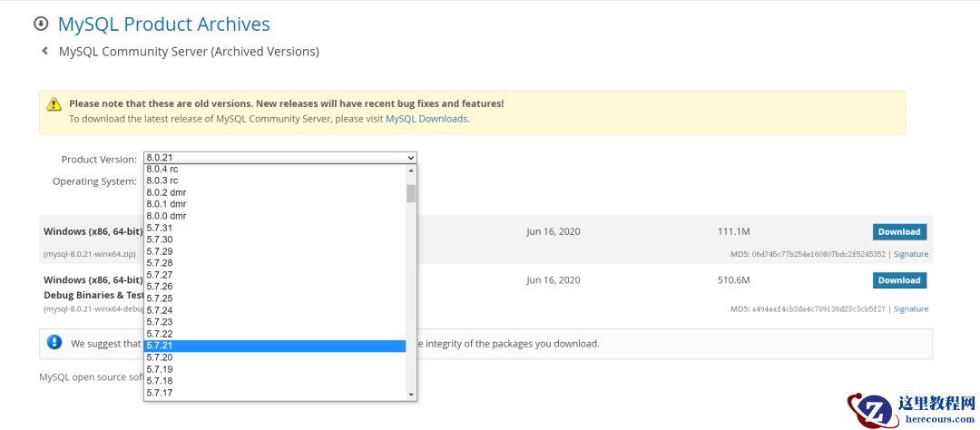This screenshot has height=430, width=980.
Task: Click the Jun 16, 2020 date in first row
Action: click(x=554, y=232)
